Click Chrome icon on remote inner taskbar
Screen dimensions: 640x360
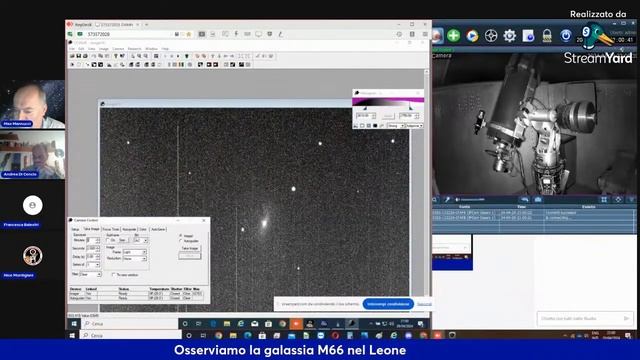tap(282, 324)
